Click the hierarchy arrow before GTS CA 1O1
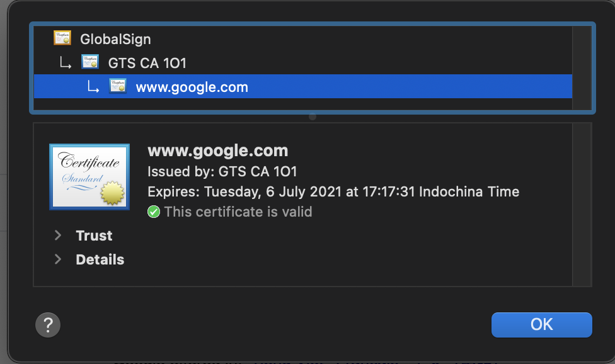The width and height of the screenshot is (615, 364). point(64,63)
